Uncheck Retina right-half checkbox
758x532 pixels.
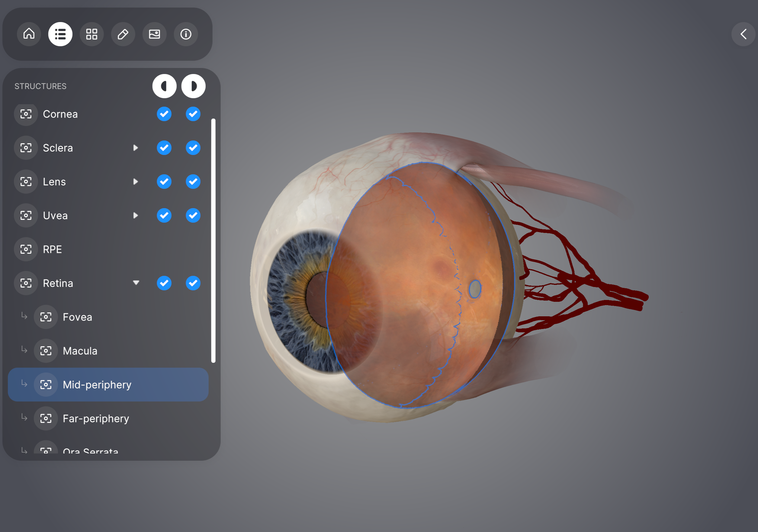click(193, 283)
